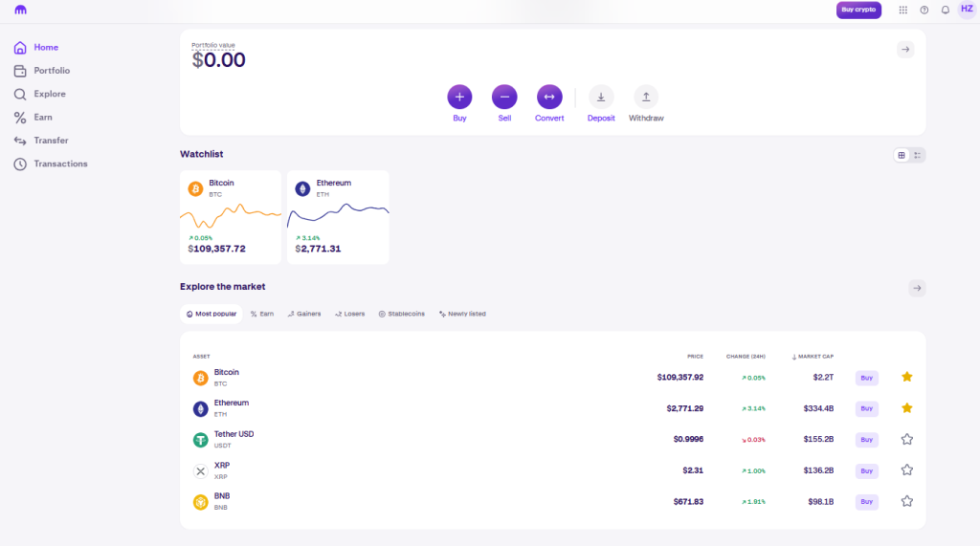The image size is (980, 546).
Task: Expand portfolio details with arrow button
Action: click(x=905, y=50)
